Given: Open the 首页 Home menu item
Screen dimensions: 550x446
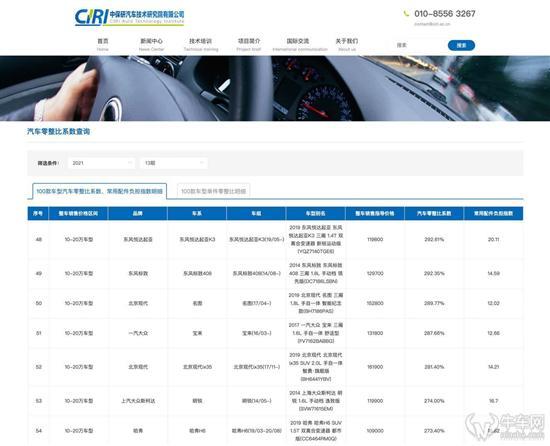Looking at the screenshot, I should pos(102,45).
